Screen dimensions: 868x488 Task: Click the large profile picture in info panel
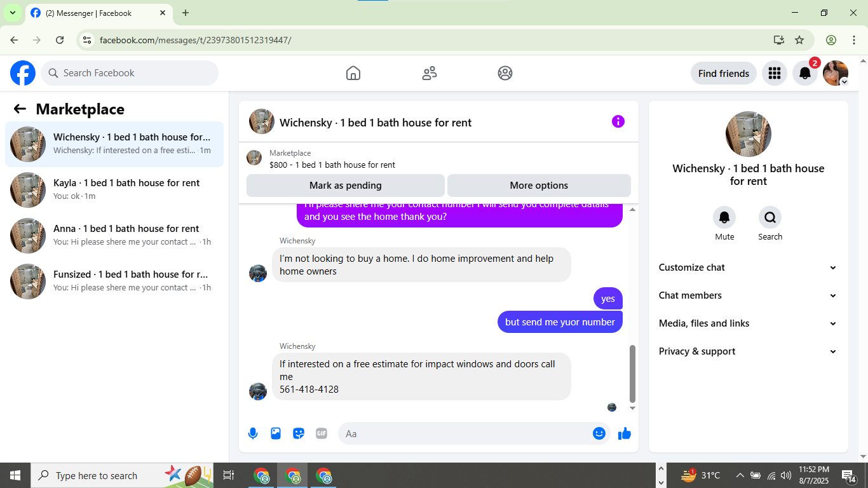[x=749, y=134]
